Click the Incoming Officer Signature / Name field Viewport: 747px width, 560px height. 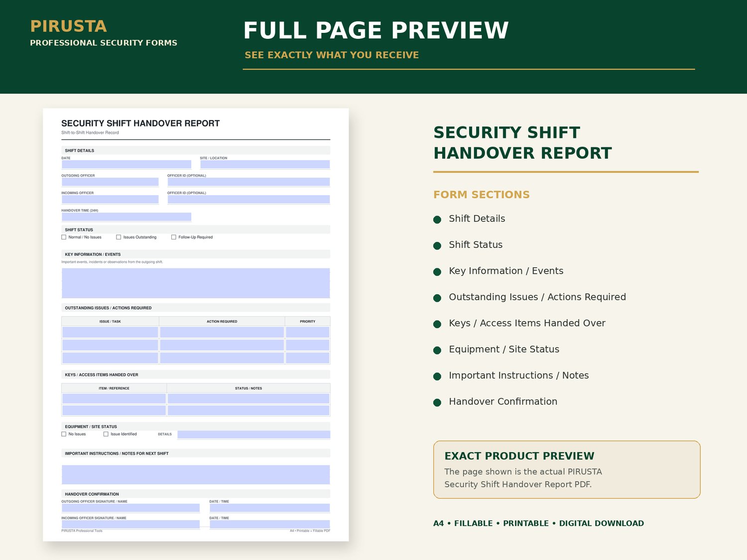pos(130,524)
